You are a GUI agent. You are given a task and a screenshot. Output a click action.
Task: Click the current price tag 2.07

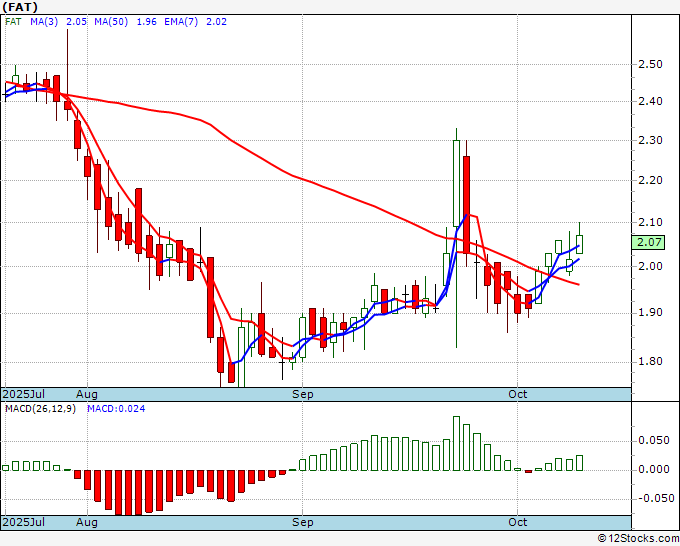[x=648, y=242]
